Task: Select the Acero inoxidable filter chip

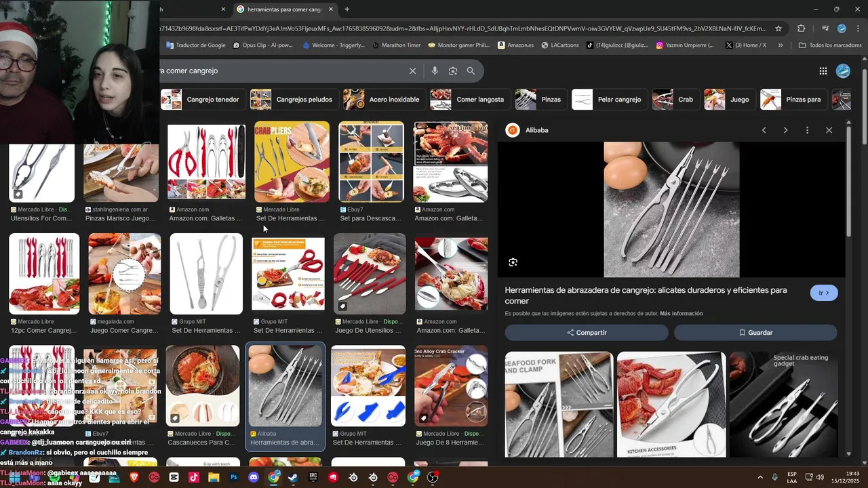Action: (384, 100)
